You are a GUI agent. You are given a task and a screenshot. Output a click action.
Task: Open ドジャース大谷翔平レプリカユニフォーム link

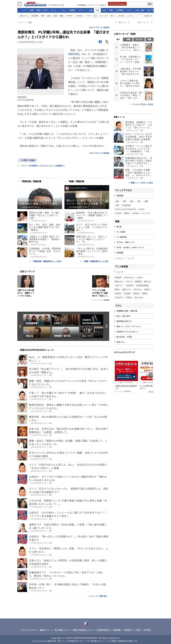click(43, 165)
